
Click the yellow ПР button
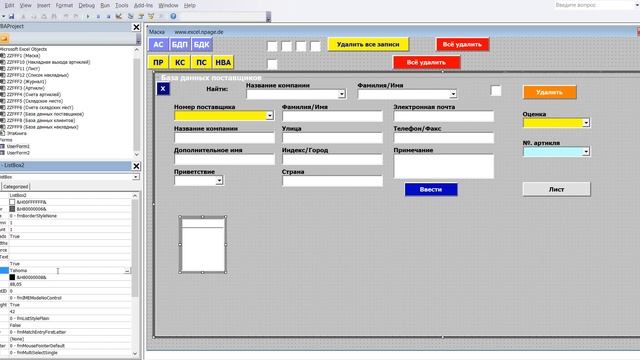(x=158, y=62)
